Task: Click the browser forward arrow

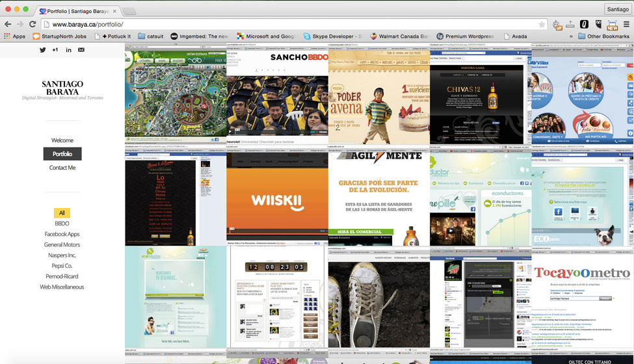Action: (x=20, y=24)
